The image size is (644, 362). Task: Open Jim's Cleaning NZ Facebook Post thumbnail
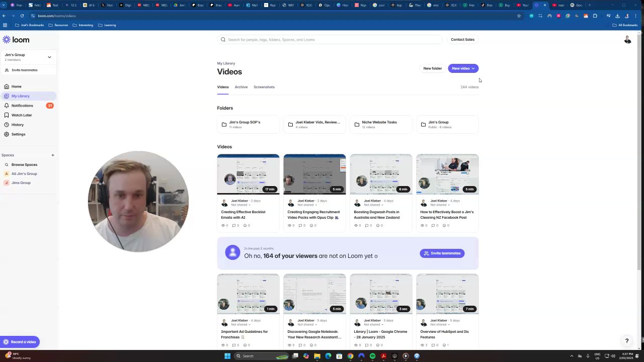tap(447, 174)
